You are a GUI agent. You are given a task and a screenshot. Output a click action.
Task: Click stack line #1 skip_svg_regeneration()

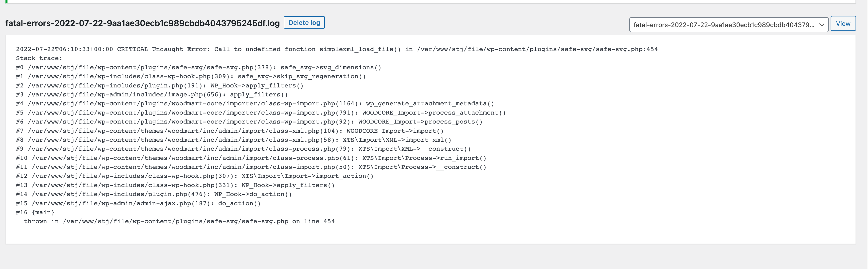coord(191,76)
